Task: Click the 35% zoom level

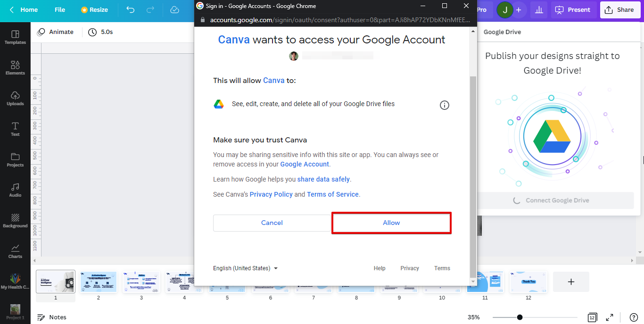Action: (x=474, y=317)
